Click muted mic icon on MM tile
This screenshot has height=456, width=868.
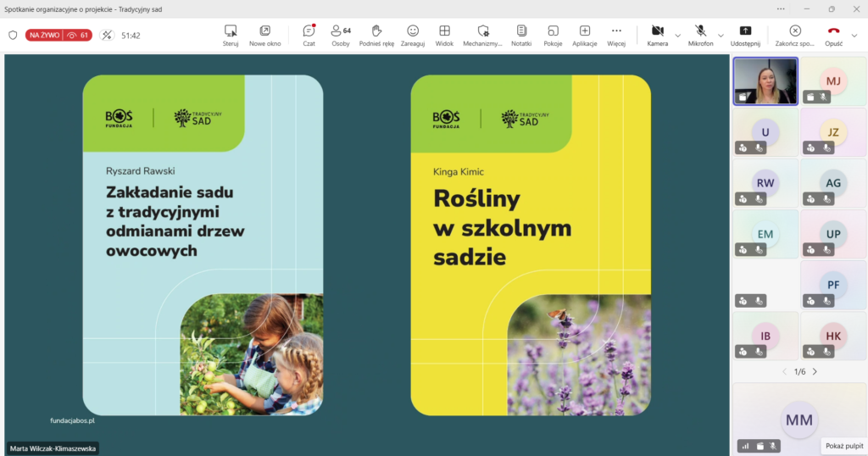(x=773, y=446)
